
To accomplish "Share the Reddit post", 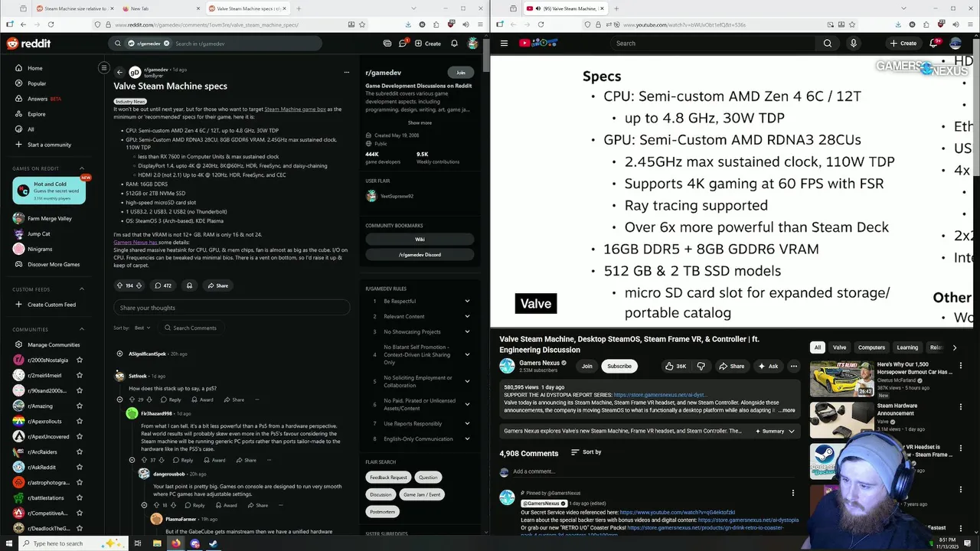I will [x=217, y=285].
